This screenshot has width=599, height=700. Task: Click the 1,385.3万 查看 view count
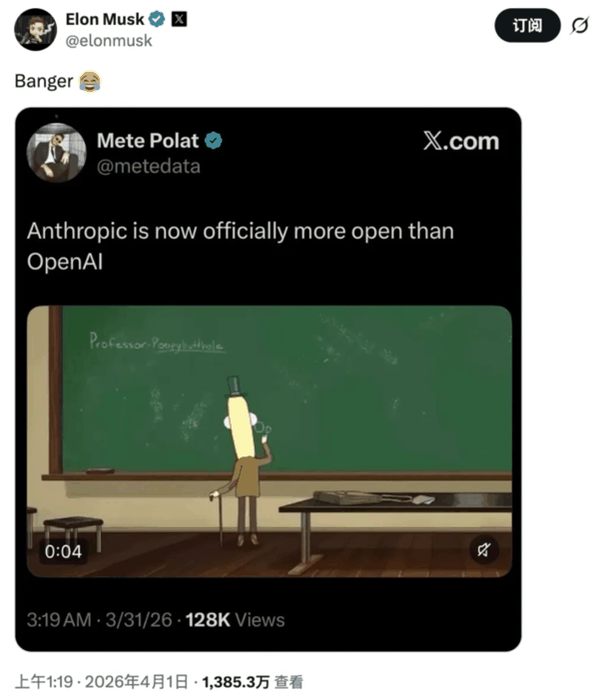pos(253,682)
